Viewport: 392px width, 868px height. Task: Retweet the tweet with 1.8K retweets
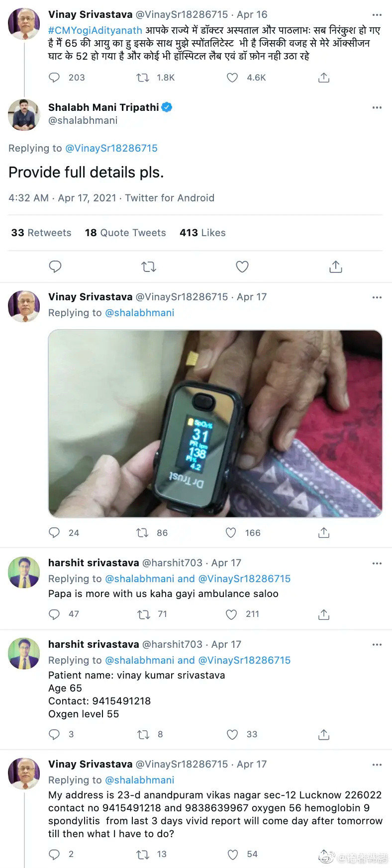pyautogui.click(x=143, y=78)
